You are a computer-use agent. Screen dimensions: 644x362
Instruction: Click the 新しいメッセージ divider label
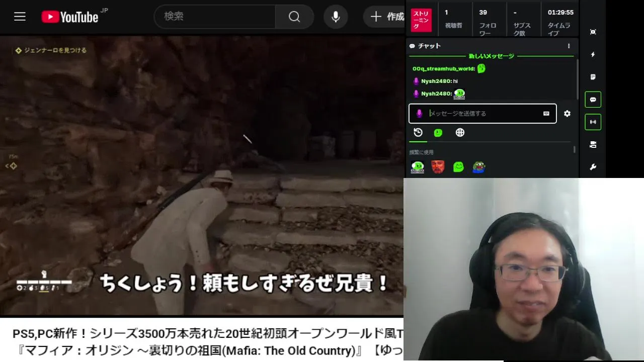click(492, 56)
